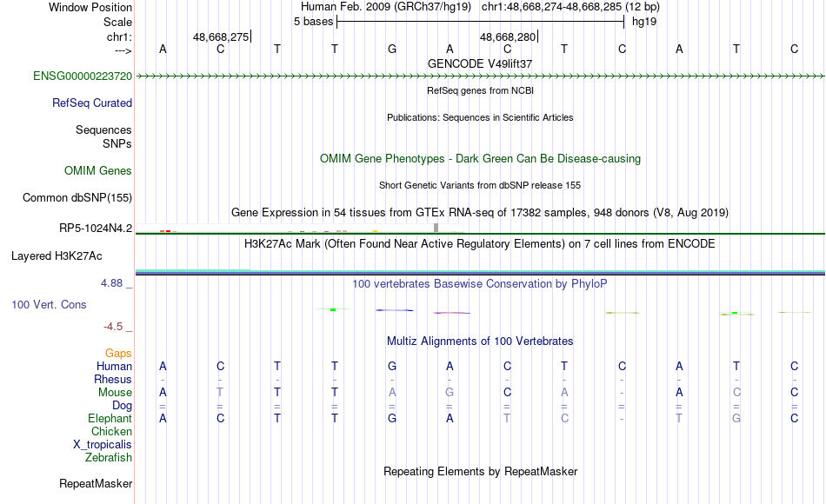Click the X_tropicalis species label

(103, 445)
